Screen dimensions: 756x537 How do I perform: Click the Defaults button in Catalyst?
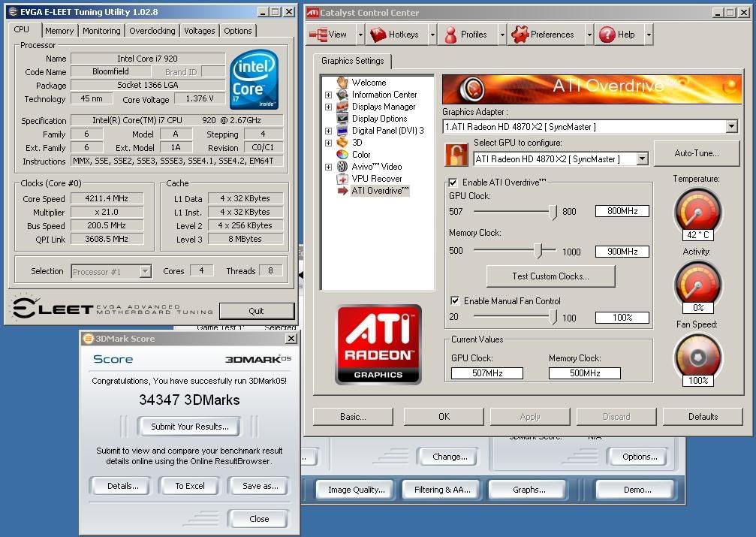703,416
